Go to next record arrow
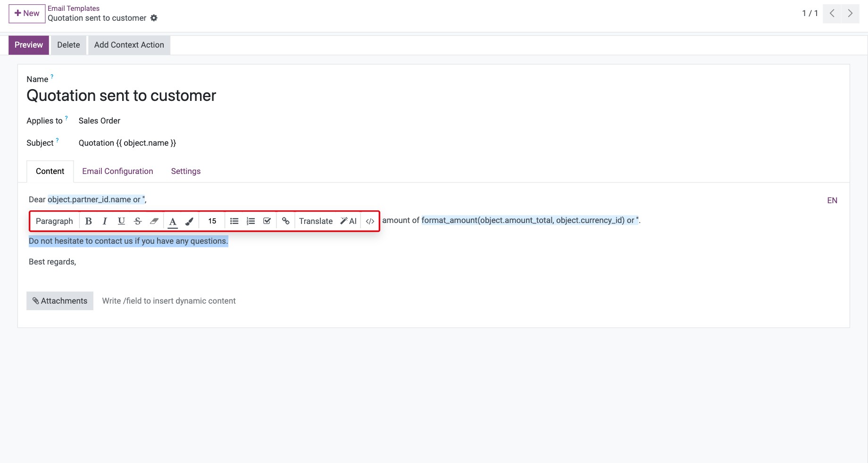 [850, 13]
